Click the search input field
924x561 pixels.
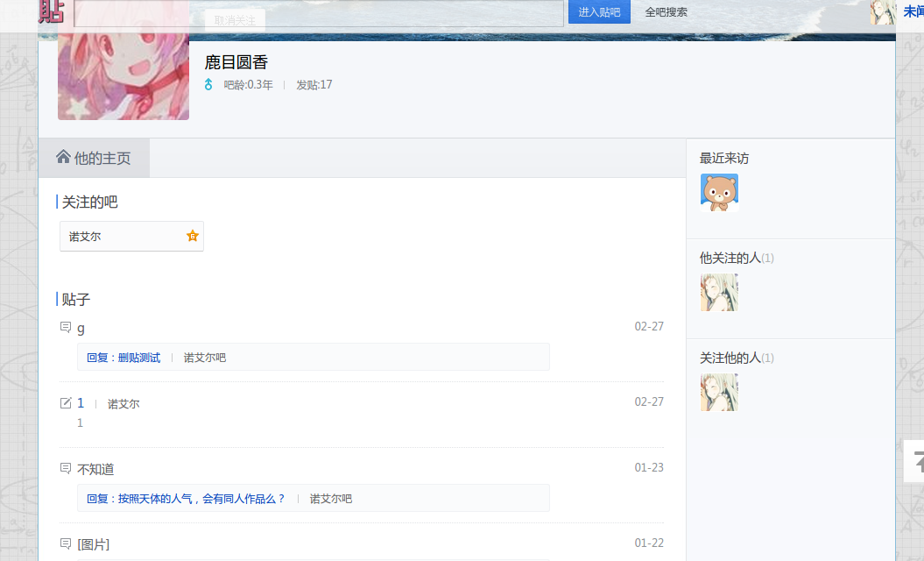318,13
